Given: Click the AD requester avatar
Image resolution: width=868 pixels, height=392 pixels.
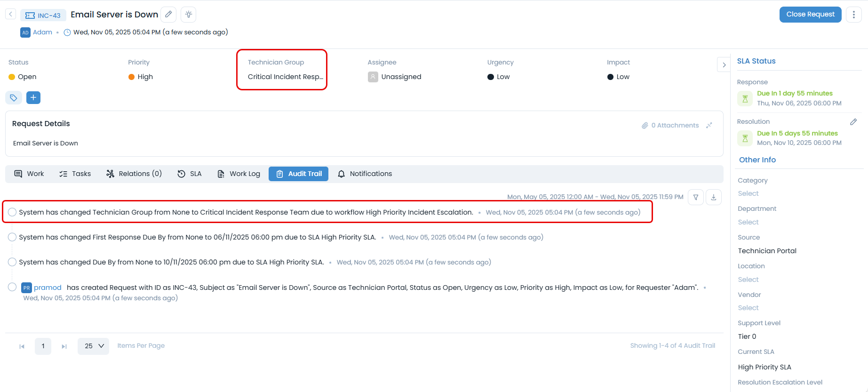Looking at the screenshot, I should (x=25, y=32).
